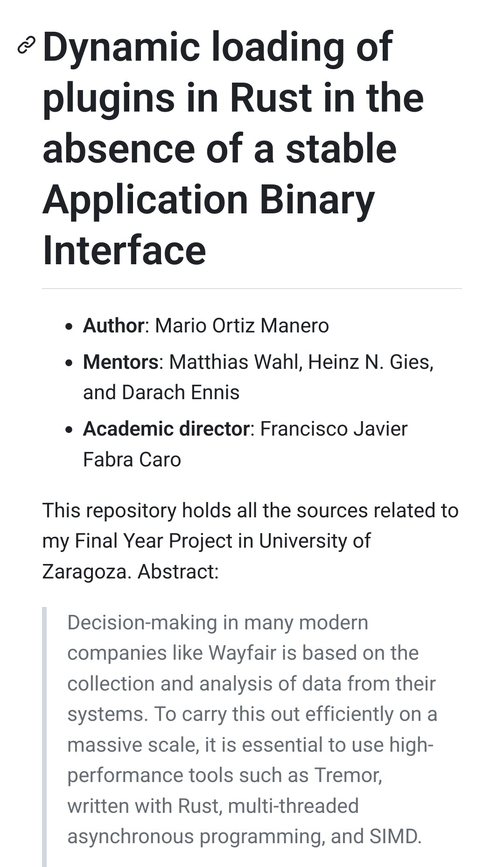Click the bullet point before 'Author'

[x=69, y=326]
